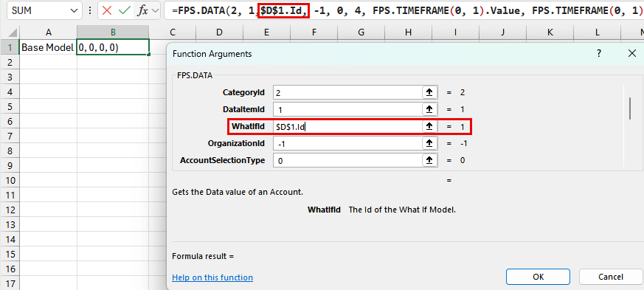This screenshot has width=644, height=290.
Task: Open the Insert Function fx button
Action: [x=142, y=10]
